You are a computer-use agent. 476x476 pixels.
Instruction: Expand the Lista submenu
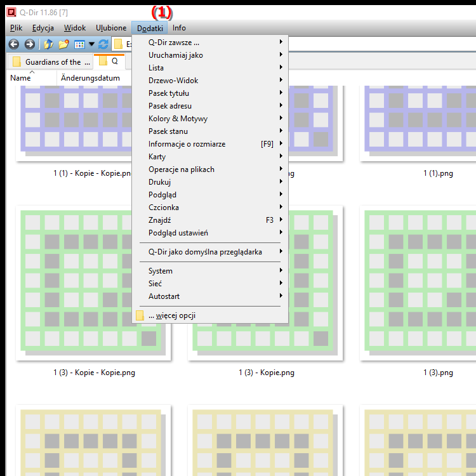(210, 68)
